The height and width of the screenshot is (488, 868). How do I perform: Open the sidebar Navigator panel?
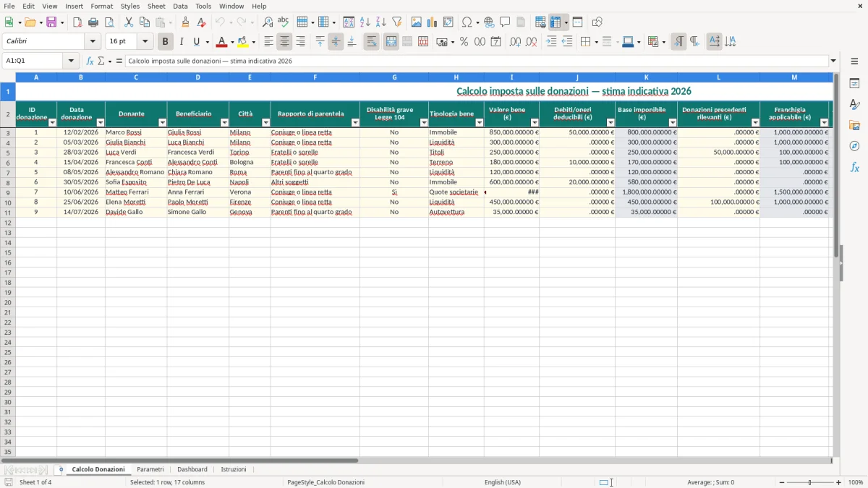tap(854, 146)
